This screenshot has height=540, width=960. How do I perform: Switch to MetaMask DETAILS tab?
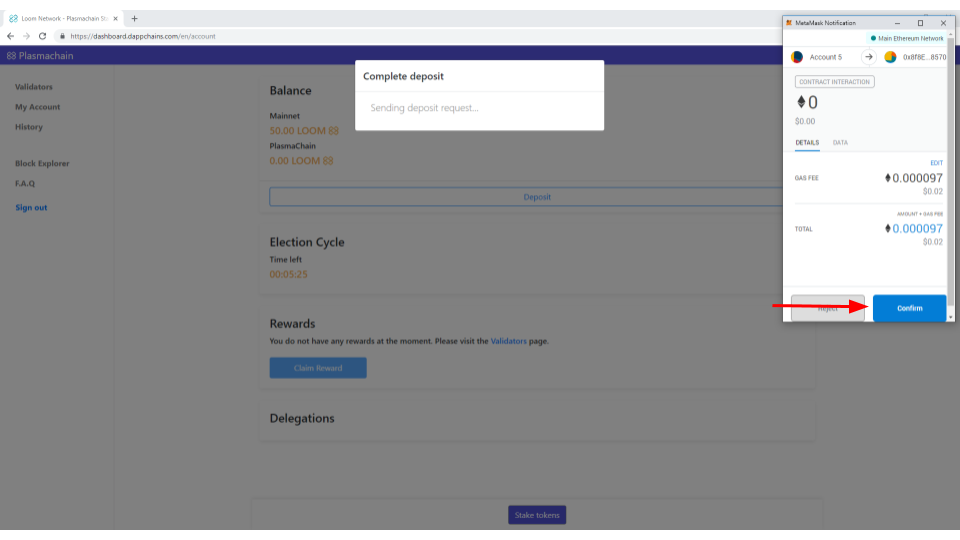(807, 143)
